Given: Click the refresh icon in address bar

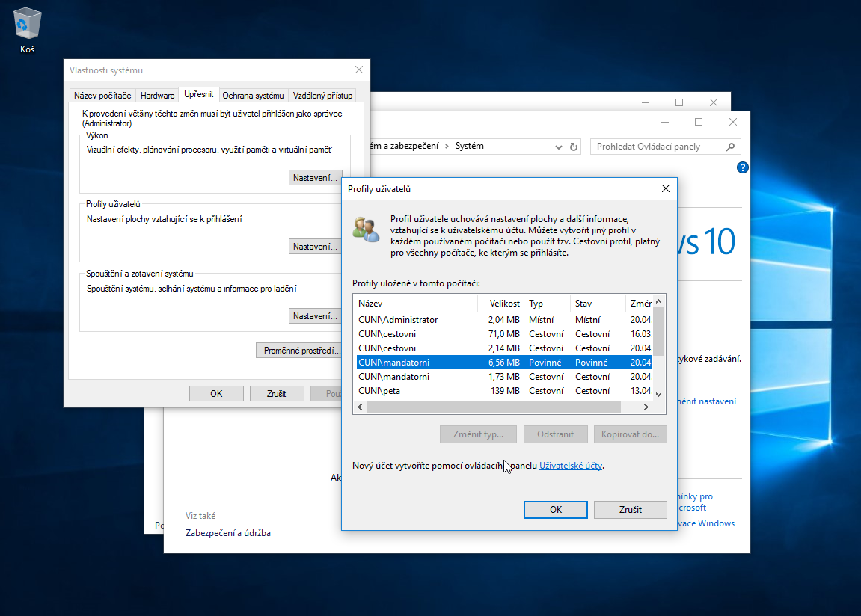Looking at the screenshot, I should click(x=574, y=147).
